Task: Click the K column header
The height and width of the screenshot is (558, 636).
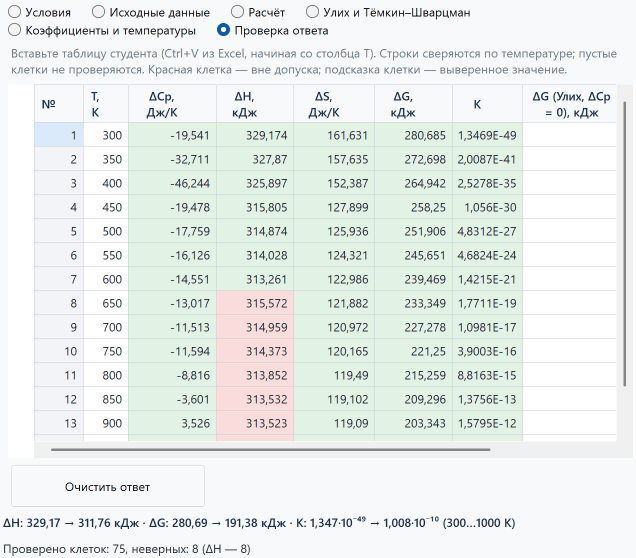Action: coord(487,104)
